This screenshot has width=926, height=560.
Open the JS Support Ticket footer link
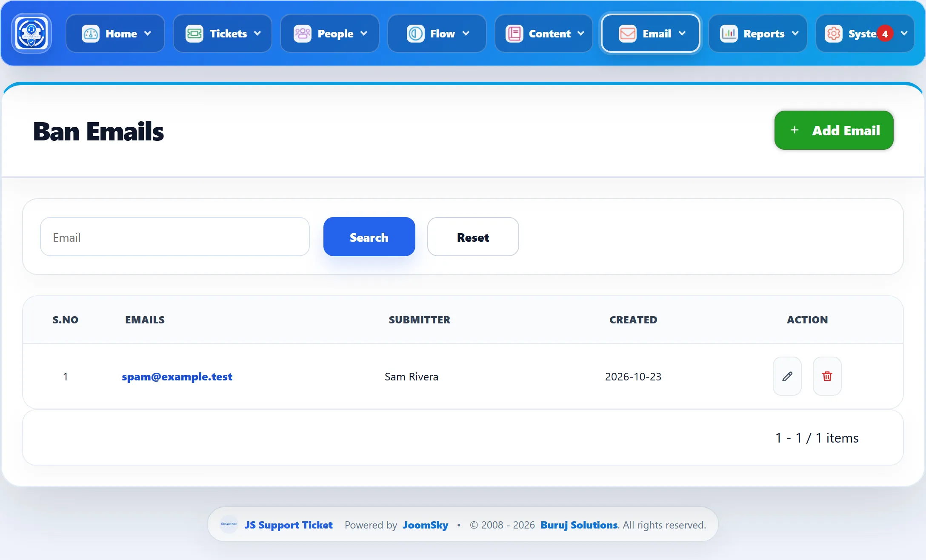[x=288, y=525]
